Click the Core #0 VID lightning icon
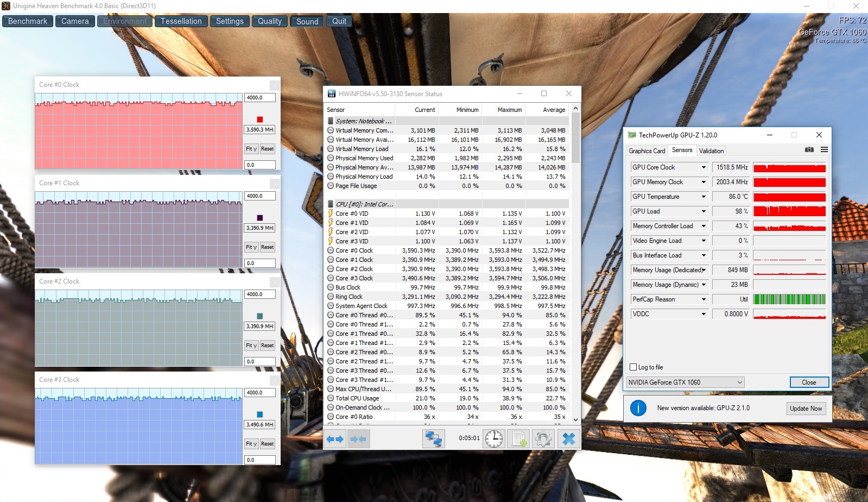The image size is (868, 502). click(x=331, y=214)
